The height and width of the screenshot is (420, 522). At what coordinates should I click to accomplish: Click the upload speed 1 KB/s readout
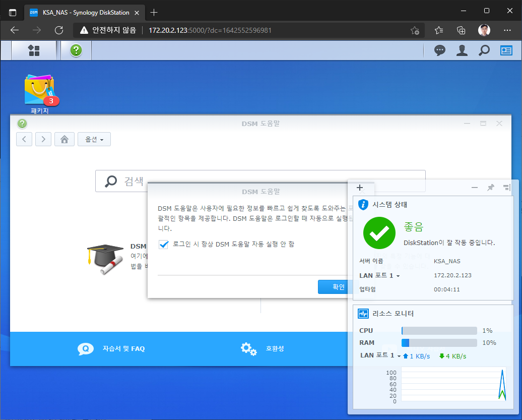[x=417, y=356]
